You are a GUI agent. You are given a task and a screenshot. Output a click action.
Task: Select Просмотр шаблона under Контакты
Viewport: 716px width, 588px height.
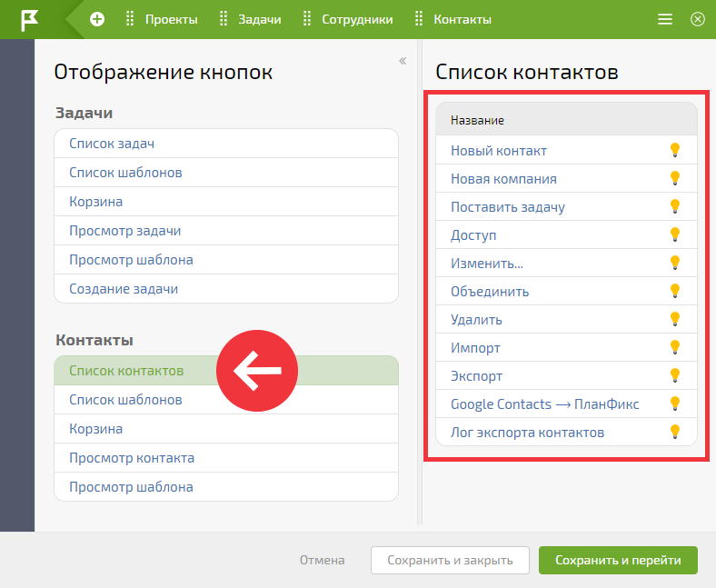[x=226, y=487]
